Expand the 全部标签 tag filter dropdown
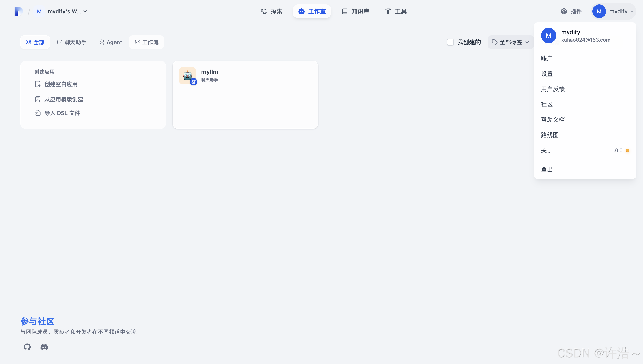This screenshot has height=364, width=643. coord(511,42)
